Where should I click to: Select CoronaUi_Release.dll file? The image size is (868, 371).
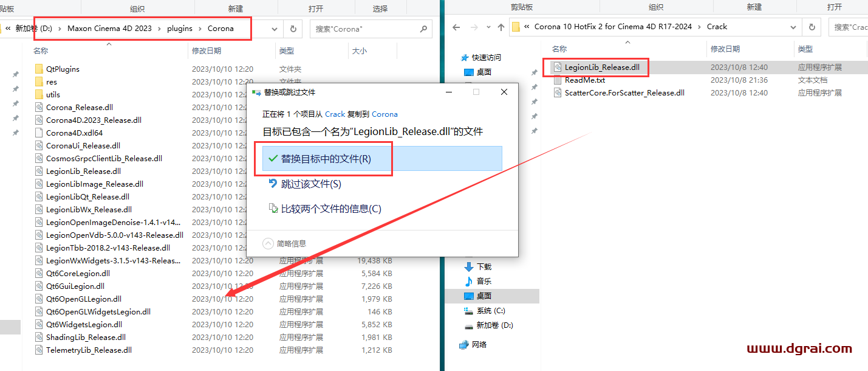[x=83, y=145]
